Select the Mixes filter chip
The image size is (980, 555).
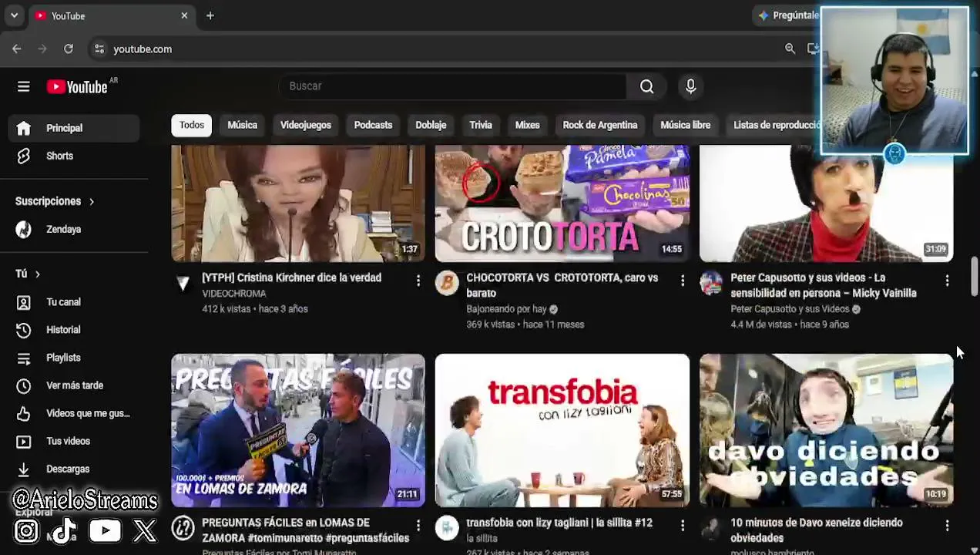(x=527, y=125)
